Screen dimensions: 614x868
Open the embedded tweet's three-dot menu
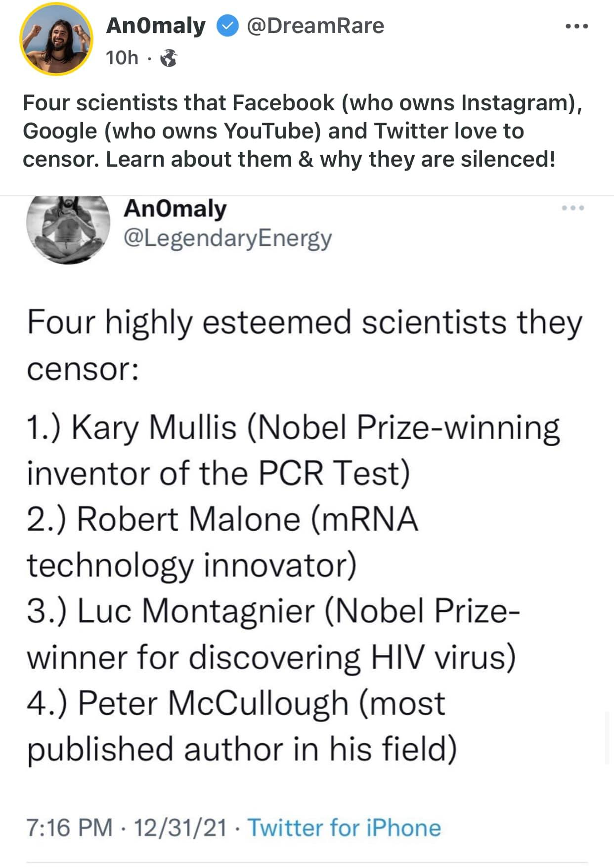pos(573,208)
